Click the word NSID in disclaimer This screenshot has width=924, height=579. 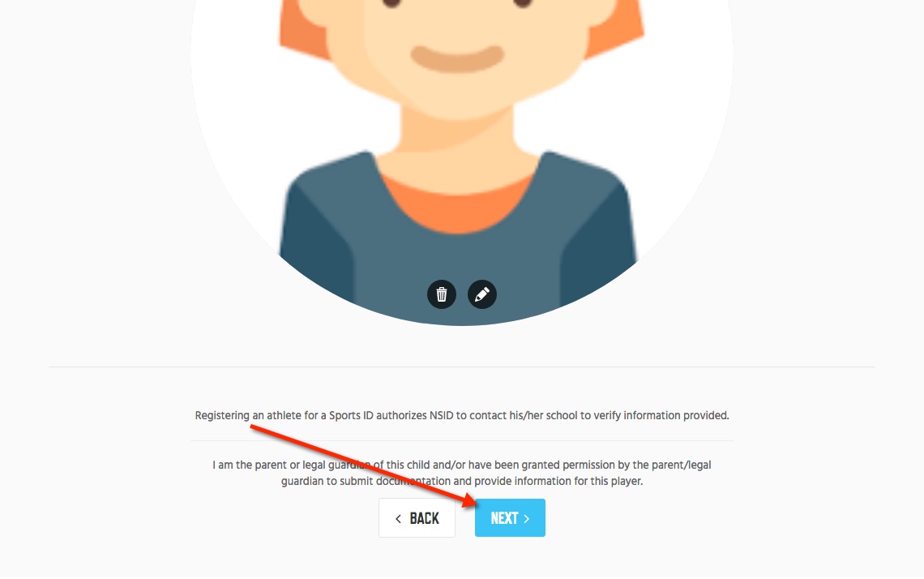[x=442, y=416]
